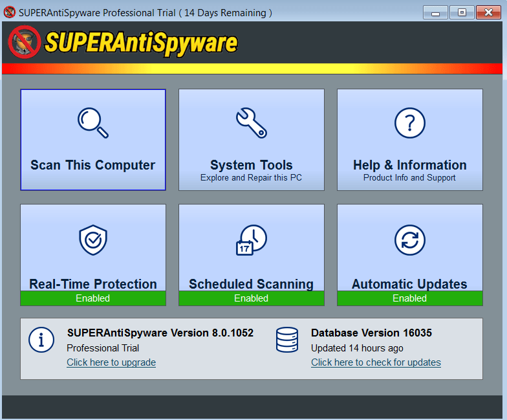This screenshot has height=420, width=507.
Task: Click Explore and Repair this PC subtitle
Action: pos(251,177)
